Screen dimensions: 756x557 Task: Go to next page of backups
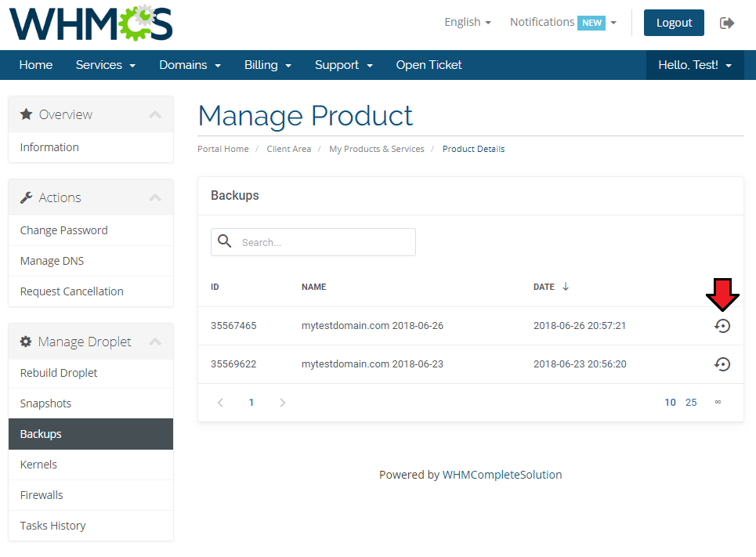click(x=283, y=402)
